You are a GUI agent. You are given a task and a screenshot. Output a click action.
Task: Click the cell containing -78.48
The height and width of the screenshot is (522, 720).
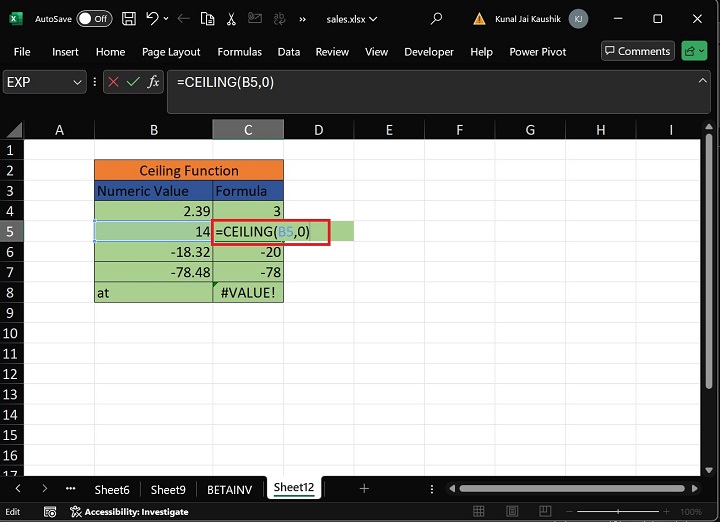(x=153, y=272)
